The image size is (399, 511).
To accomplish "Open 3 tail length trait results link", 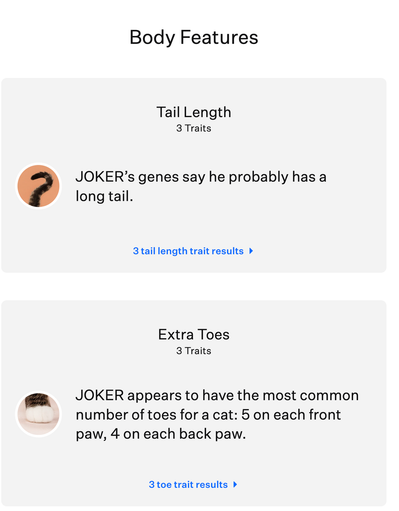I will (x=188, y=251).
